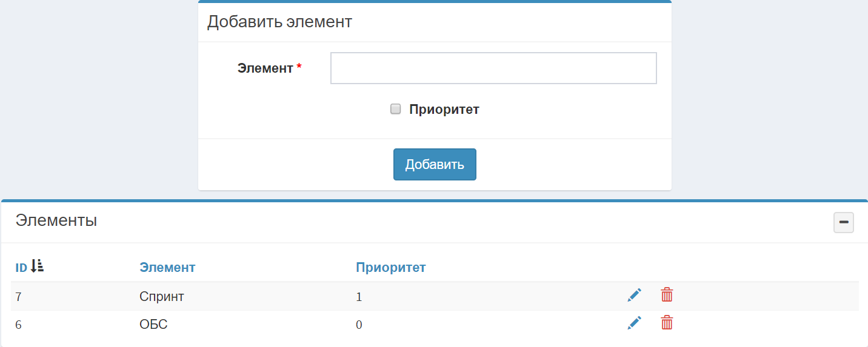868x347 pixels.
Task: Click the Приоритет label next to checkbox
Action: point(444,110)
